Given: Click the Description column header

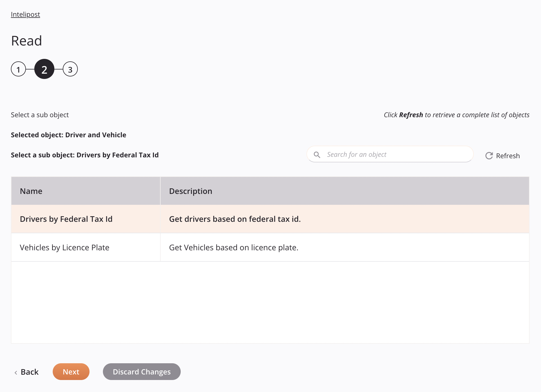Looking at the screenshot, I should (190, 191).
